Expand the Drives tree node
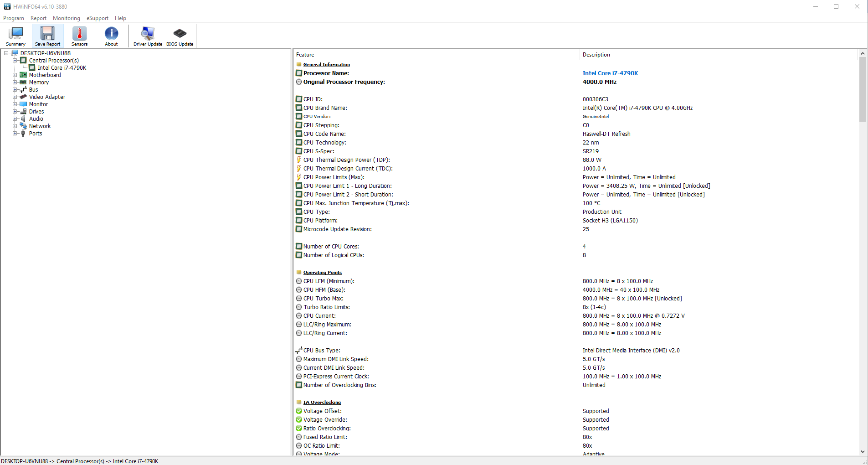The image size is (868, 465). (15, 112)
